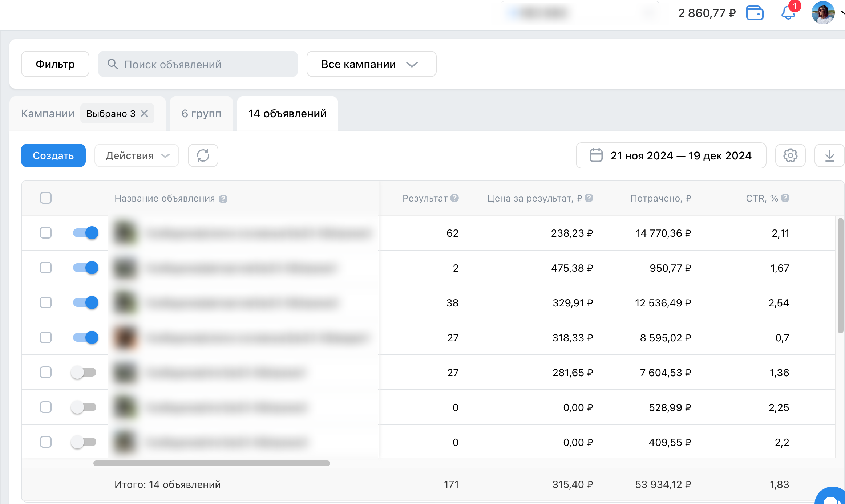Disable the ad with 62 results
This screenshot has width=845, height=504.
click(x=86, y=233)
